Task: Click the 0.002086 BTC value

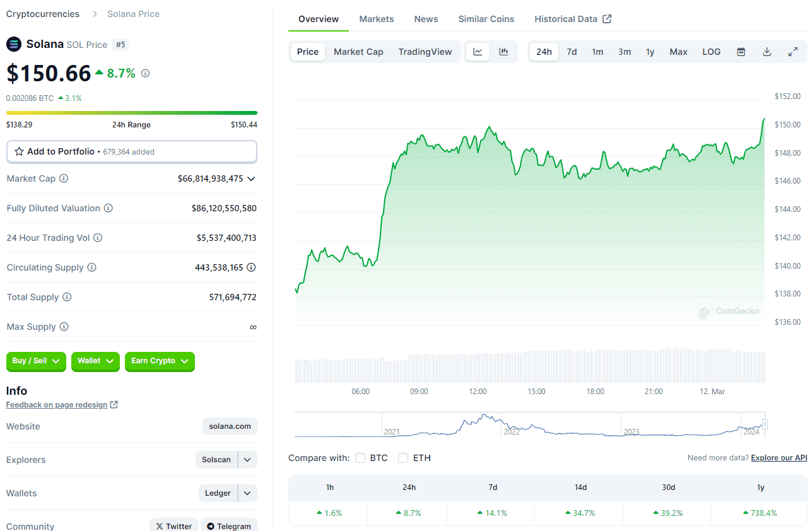Action: [x=30, y=98]
